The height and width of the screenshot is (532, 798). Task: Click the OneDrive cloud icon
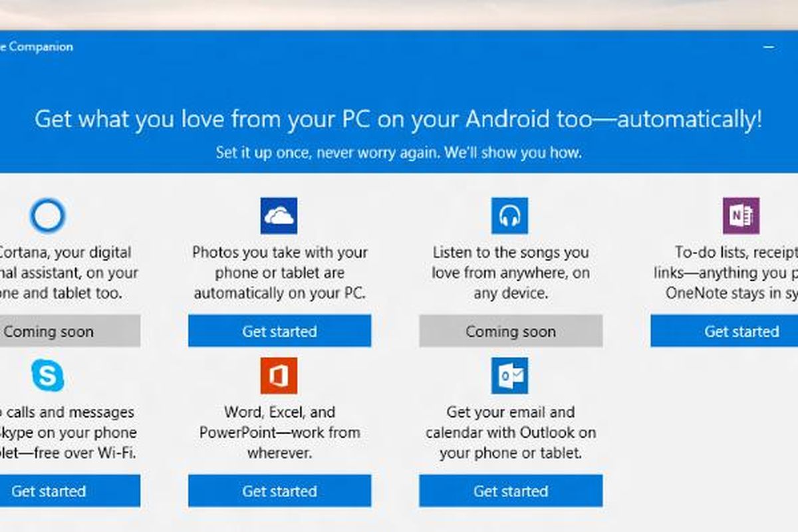[279, 215]
